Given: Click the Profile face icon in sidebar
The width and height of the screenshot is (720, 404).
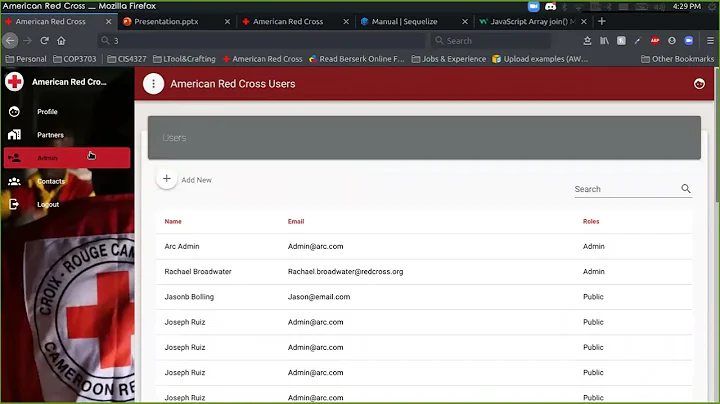Looking at the screenshot, I should point(14,112).
